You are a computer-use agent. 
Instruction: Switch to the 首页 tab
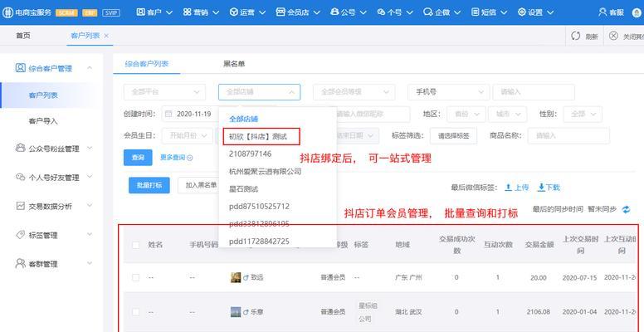coord(23,36)
